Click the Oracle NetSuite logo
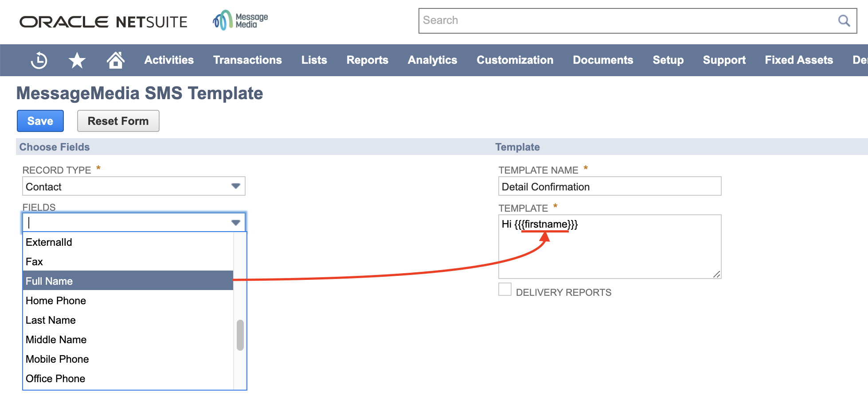Viewport: 868px width, 395px height. coord(103,22)
